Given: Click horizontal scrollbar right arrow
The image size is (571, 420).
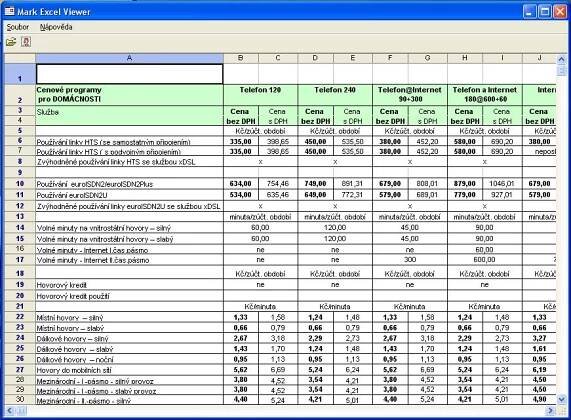Looking at the screenshot, I should click(x=551, y=411).
